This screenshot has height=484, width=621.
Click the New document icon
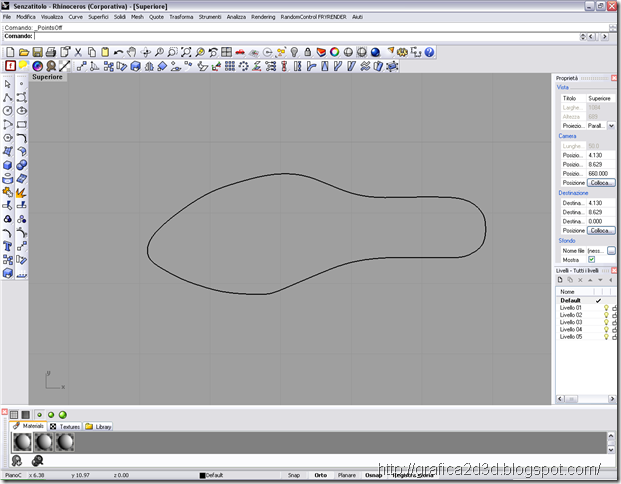point(10,52)
